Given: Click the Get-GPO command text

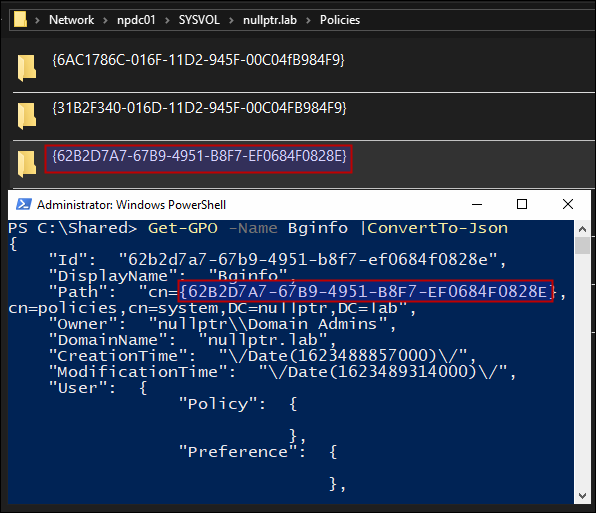Looking at the screenshot, I should click(183, 228).
